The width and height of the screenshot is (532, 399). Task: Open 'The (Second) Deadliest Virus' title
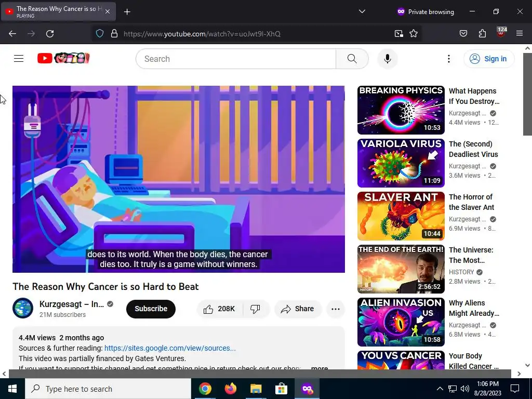point(473,149)
